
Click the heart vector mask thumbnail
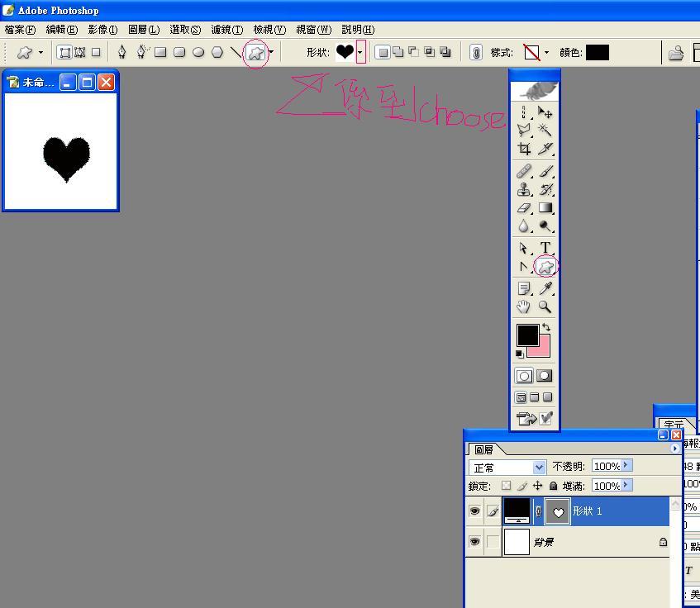tap(558, 512)
